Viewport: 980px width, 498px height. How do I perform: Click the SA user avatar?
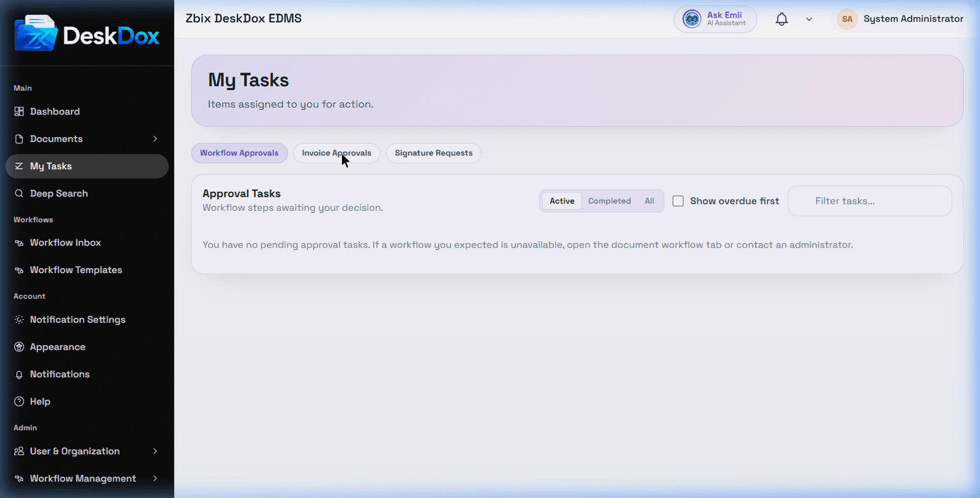coord(847,19)
